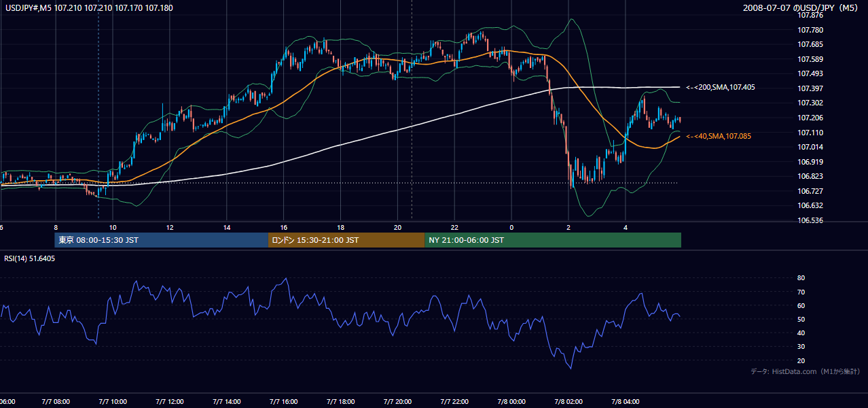Click price axis value 107.110
This screenshot has height=408, width=868.
pyautogui.click(x=810, y=133)
